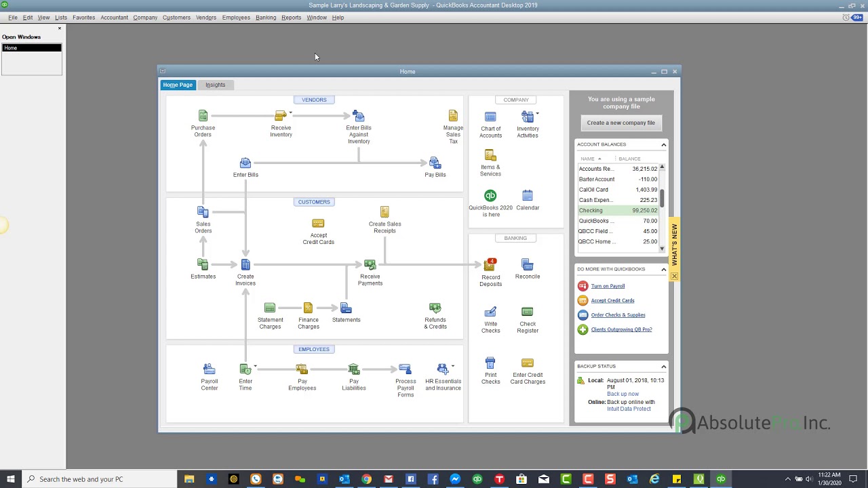Click Print Checks icon

[490, 363]
